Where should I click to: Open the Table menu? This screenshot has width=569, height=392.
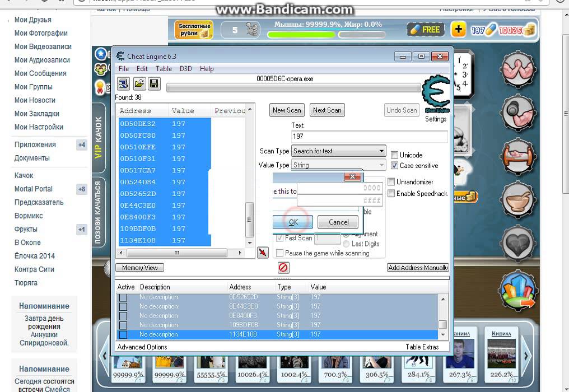[164, 68]
